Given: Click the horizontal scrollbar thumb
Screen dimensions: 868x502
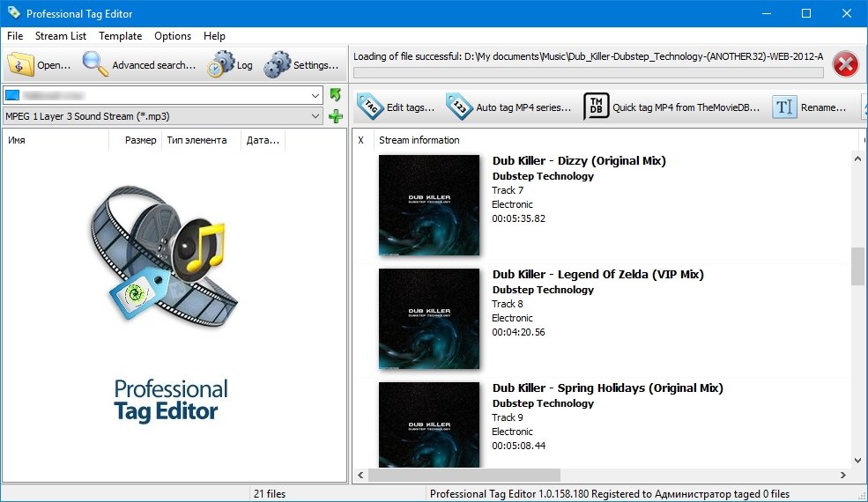Looking at the screenshot, I should [x=464, y=475].
